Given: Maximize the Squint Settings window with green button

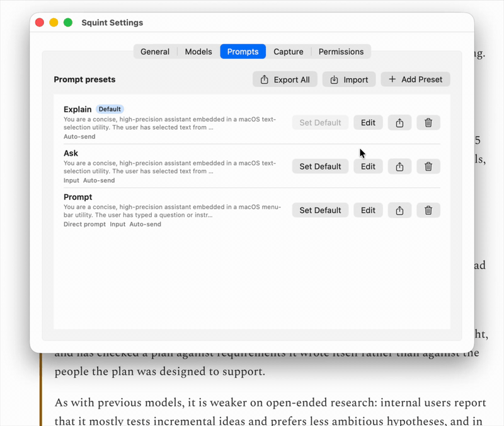Looking at the screenshot, I should coord(68,23).
